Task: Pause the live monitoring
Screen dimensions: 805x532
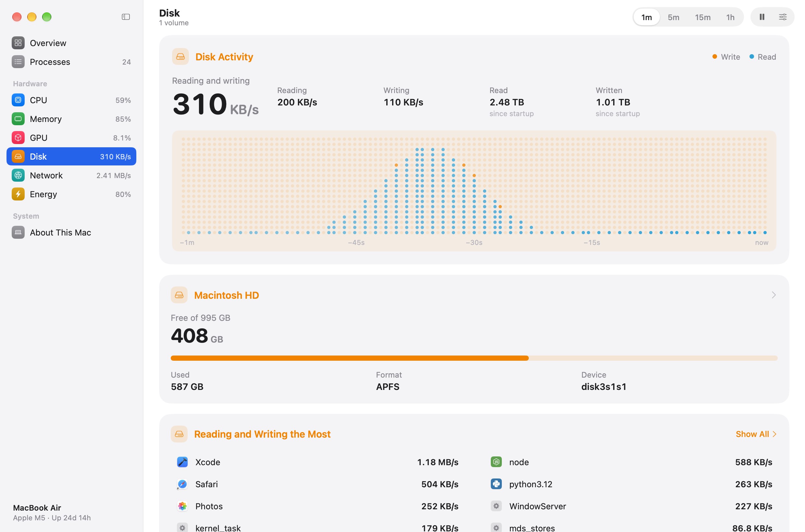Action: [x=762, y=17]
